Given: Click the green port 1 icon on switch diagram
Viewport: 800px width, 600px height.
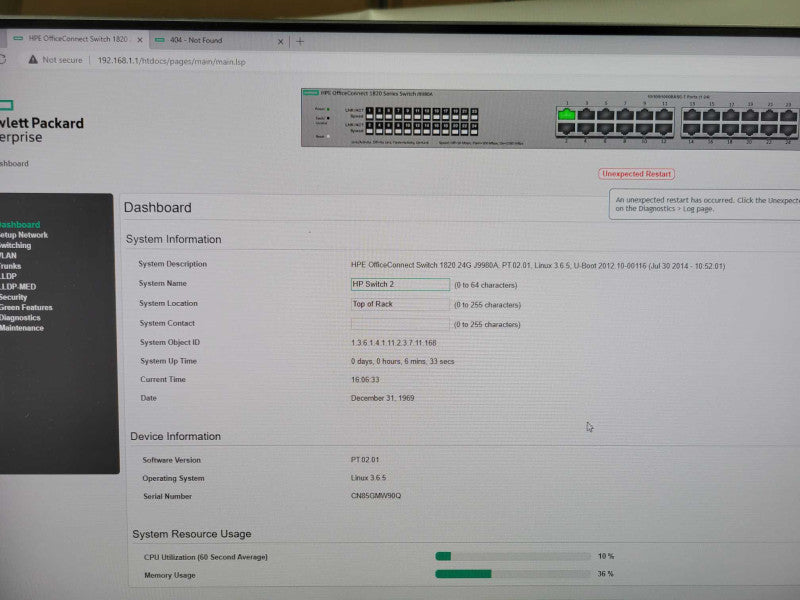Looking at the screenshot, I should click(x=566, y=115).
